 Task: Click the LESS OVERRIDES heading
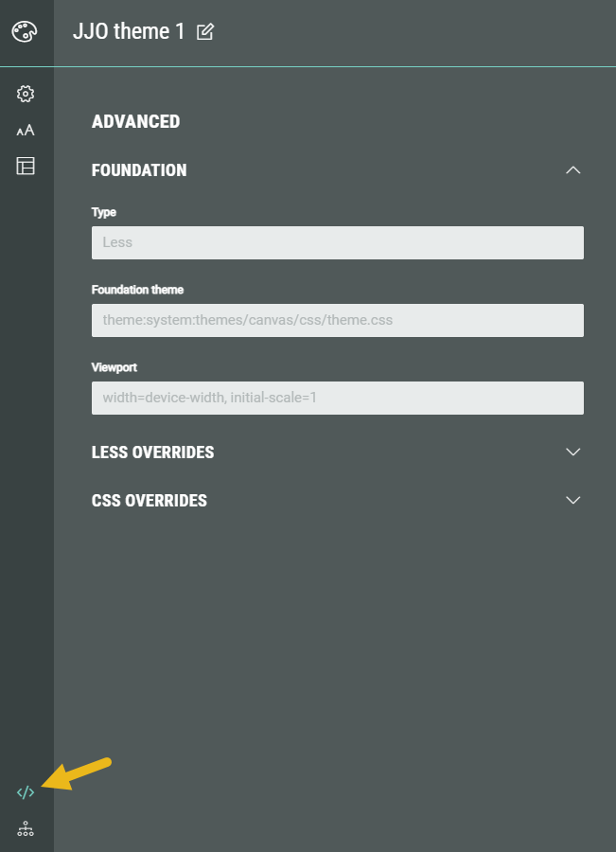152,453
